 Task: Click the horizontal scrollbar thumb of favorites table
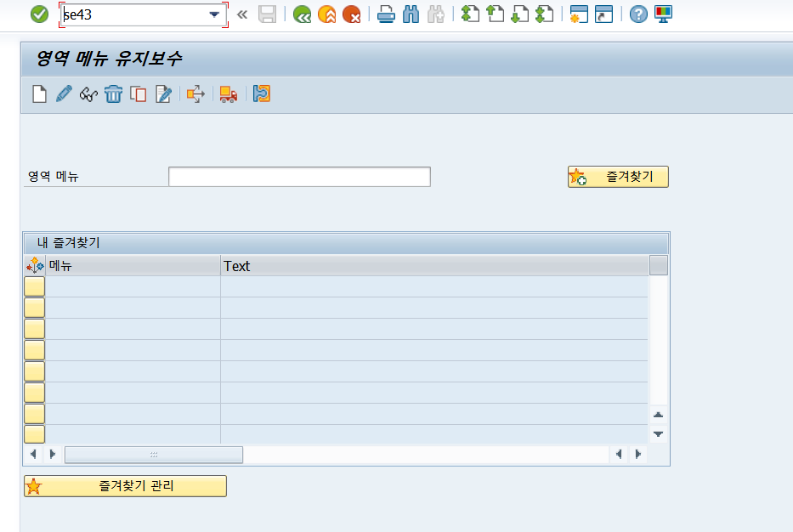tap(154, 455)
